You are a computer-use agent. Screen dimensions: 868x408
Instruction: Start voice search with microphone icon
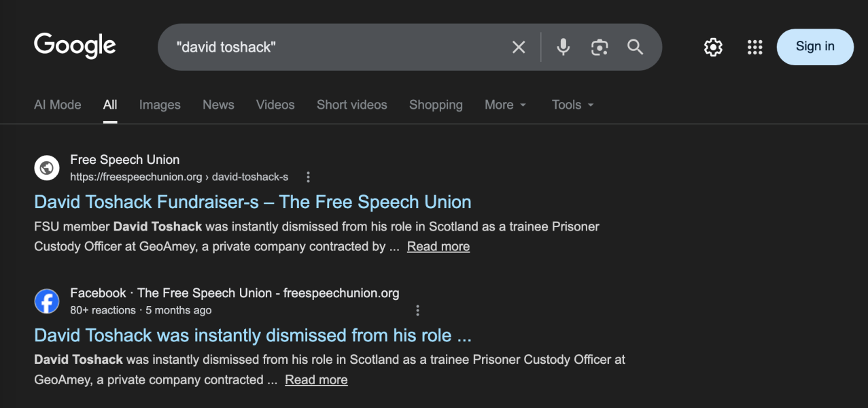(563, 47)
